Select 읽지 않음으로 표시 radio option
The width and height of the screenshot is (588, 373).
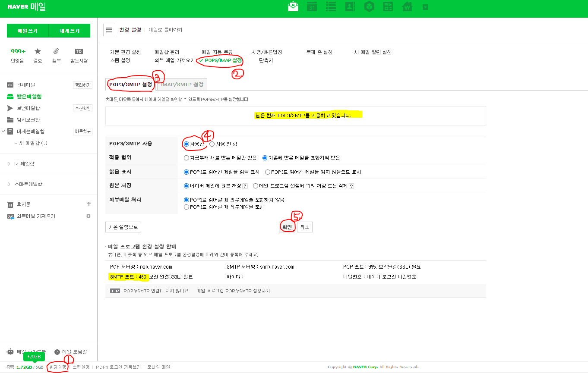click(268, 172)
